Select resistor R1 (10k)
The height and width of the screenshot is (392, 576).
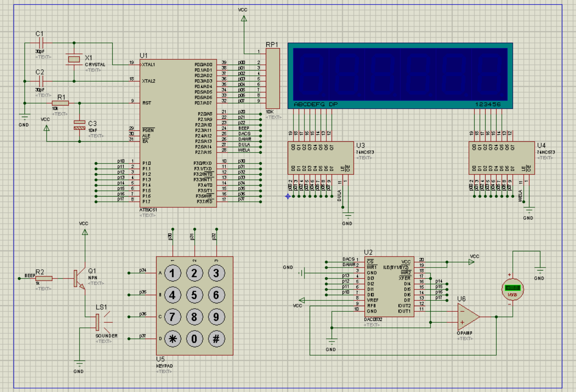point(60,103)
